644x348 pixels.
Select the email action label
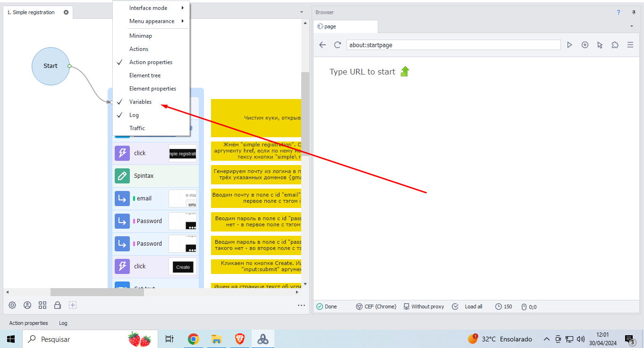pos(144,199)
